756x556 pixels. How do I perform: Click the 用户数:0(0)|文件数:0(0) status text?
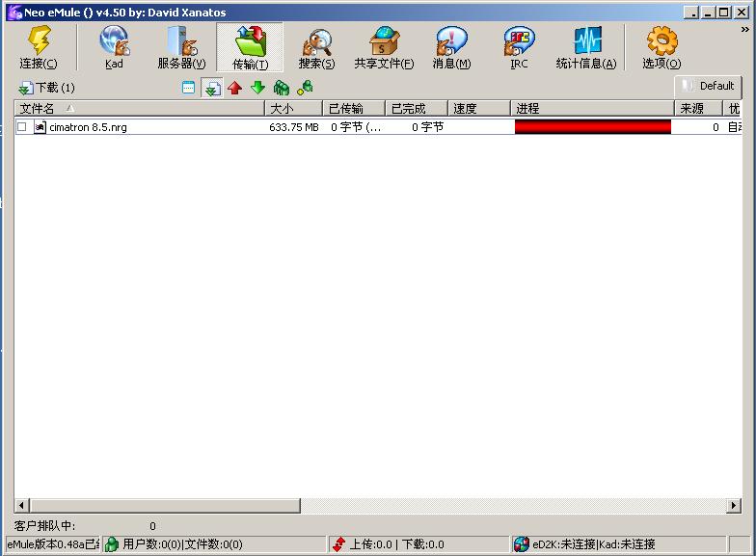coord(183,544)
